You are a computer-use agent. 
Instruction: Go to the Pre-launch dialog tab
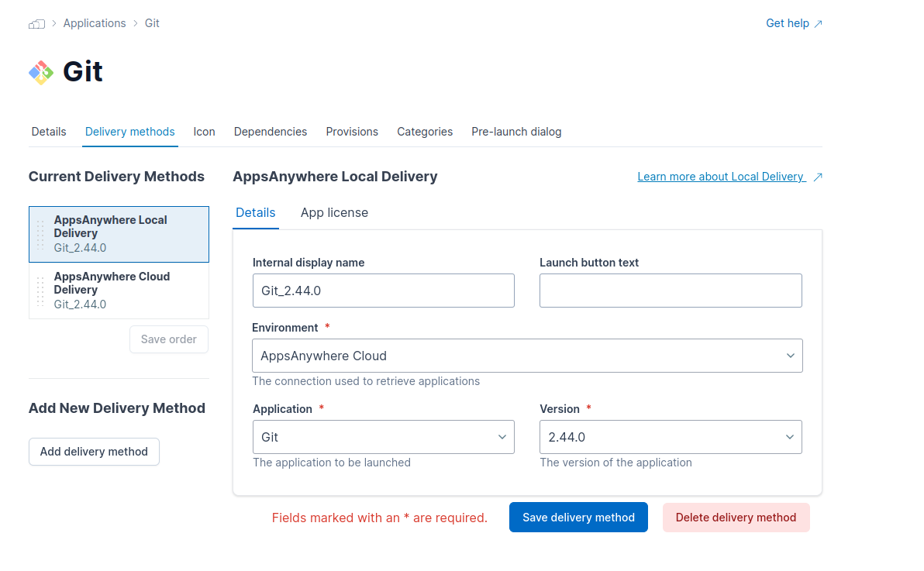click(516, 132)
